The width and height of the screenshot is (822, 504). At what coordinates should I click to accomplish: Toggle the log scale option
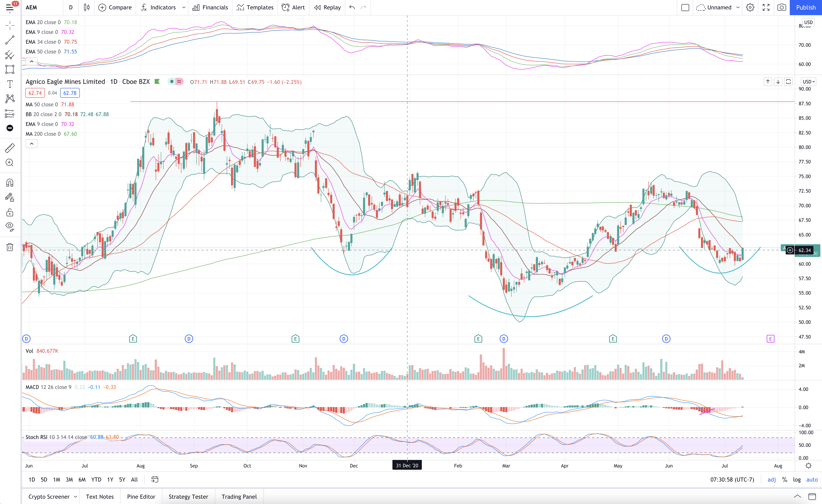coord(797,479)
